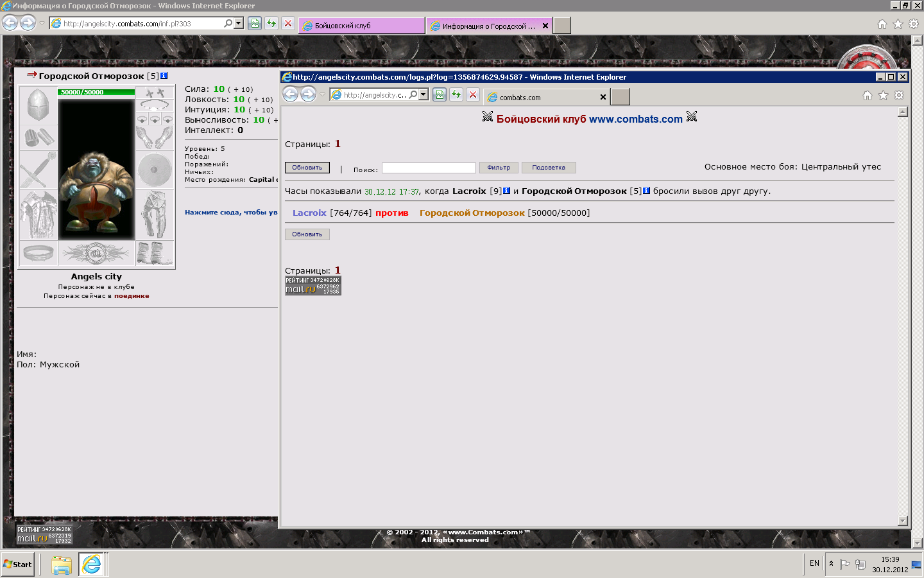Click page number 1 at bottom of logs
Image resolution: width=924 pixels, height=578 pixels.
tap(338, 270)
